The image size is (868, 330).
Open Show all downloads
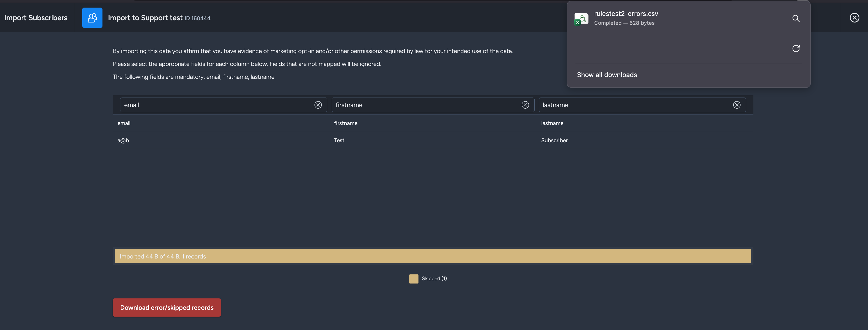(x=607, y=75)
